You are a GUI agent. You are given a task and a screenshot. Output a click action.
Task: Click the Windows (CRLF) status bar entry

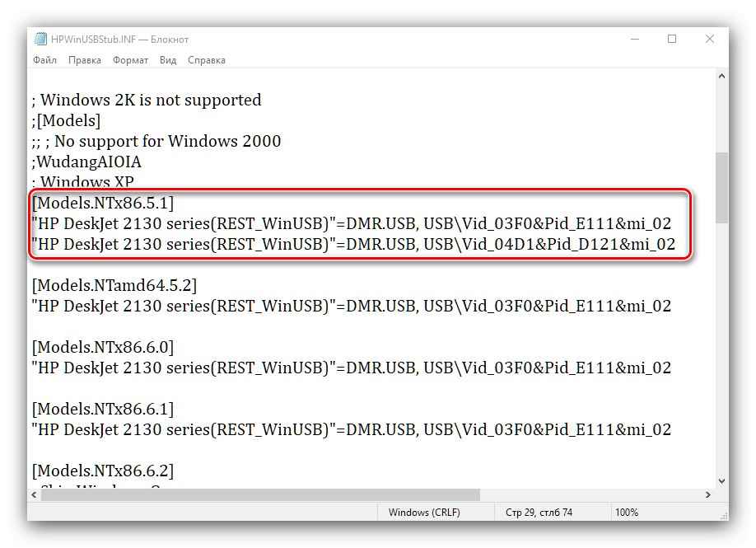click(x=424, y=513)
